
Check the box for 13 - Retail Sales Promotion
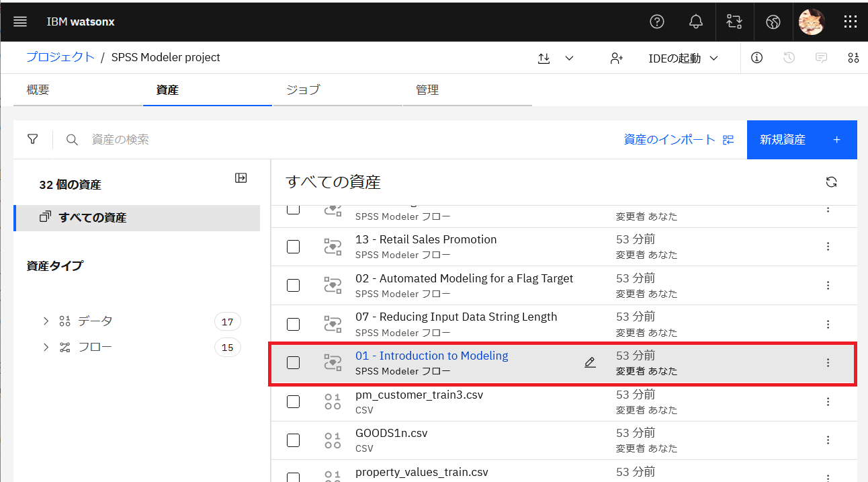click(293, 247)
